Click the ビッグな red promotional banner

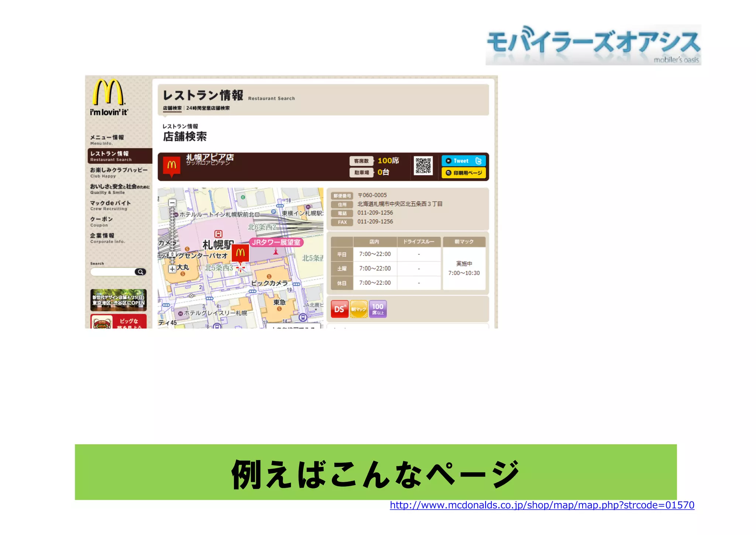pos(118,321)
